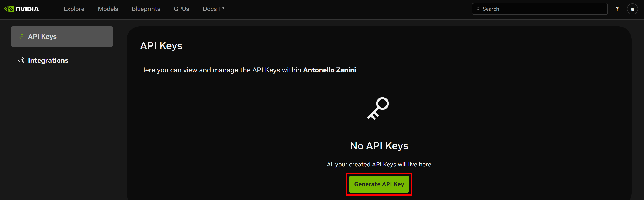Image resolution: width=644 pixels, height=200 pixels.
Task: Click the integrations share icon in sidebar
Action: pos(21,60)
